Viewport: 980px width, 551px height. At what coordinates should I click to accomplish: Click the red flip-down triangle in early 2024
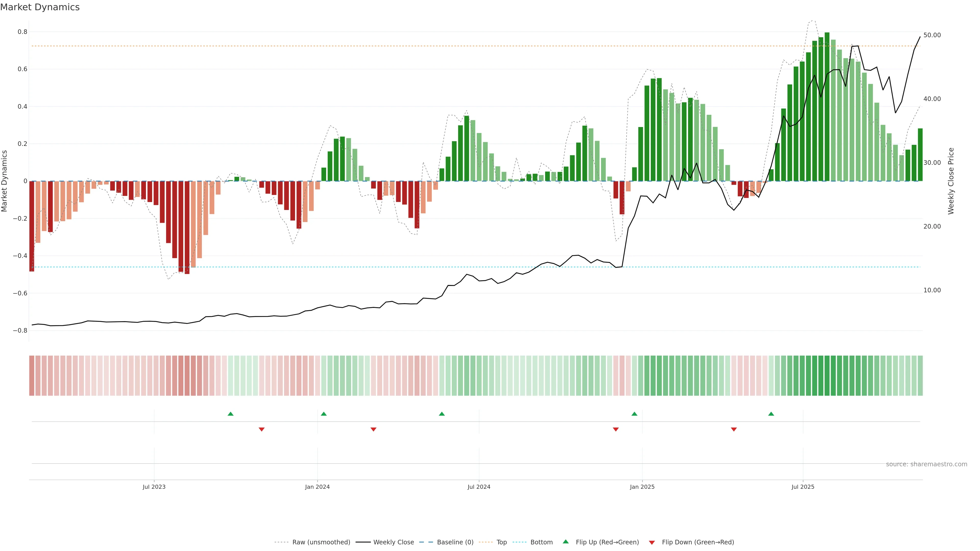point(373,429)
